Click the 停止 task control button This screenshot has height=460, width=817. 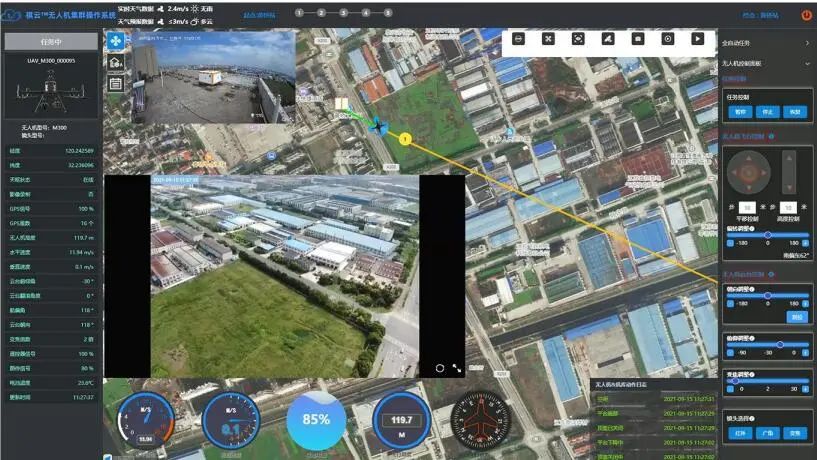point(767,112)
